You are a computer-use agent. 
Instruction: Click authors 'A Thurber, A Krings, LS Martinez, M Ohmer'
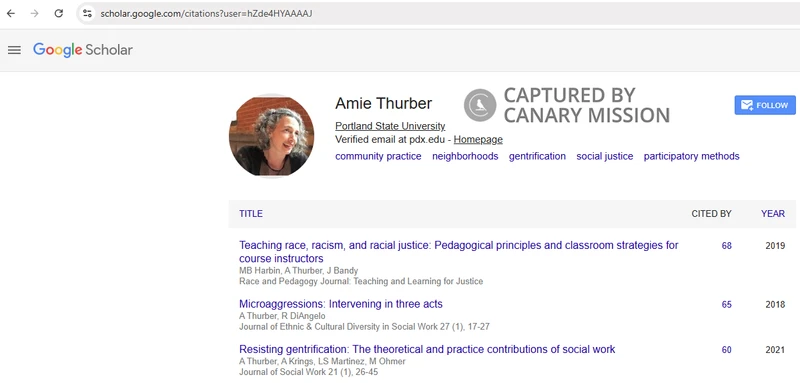[322, 361]
